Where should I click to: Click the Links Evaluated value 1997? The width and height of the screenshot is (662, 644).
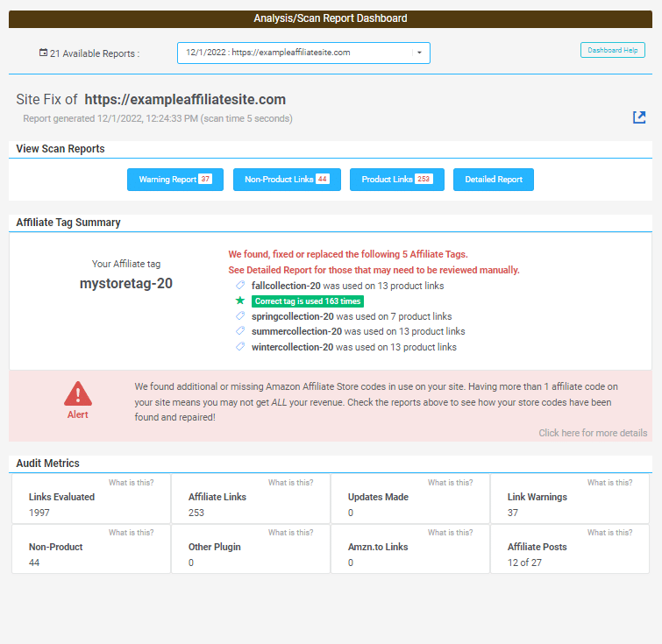(39, 513)
